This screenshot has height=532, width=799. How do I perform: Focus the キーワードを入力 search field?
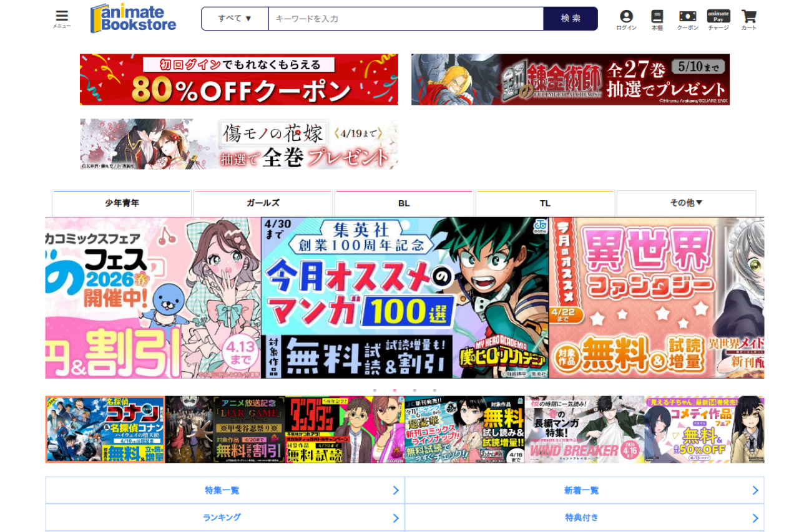tap(406, 19)
